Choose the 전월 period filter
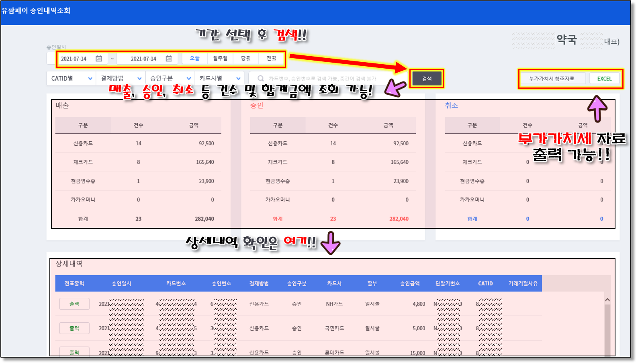The image size is (642, 364). pyautogui.click(x=272, y=59)
